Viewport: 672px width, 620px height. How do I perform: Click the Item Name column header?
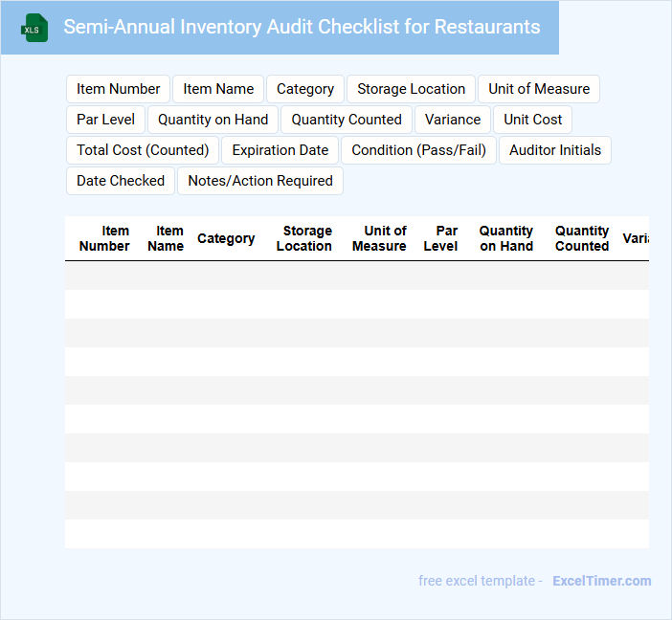point(166,238)
